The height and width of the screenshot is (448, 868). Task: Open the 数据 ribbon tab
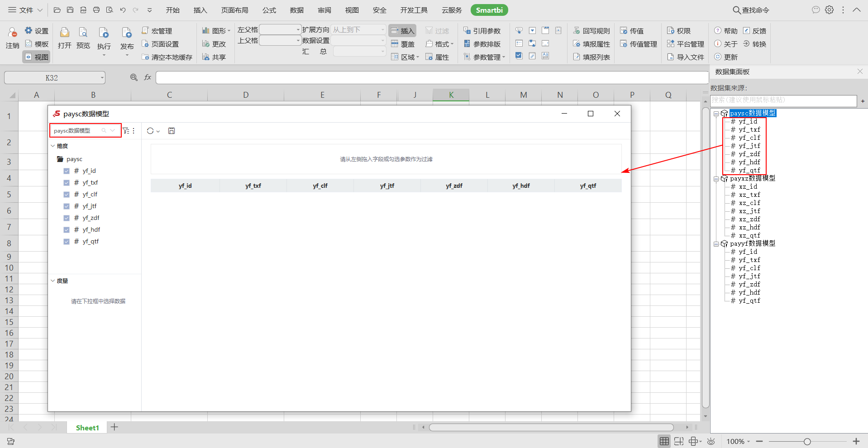pyautogui.click(x=297, y=10)
